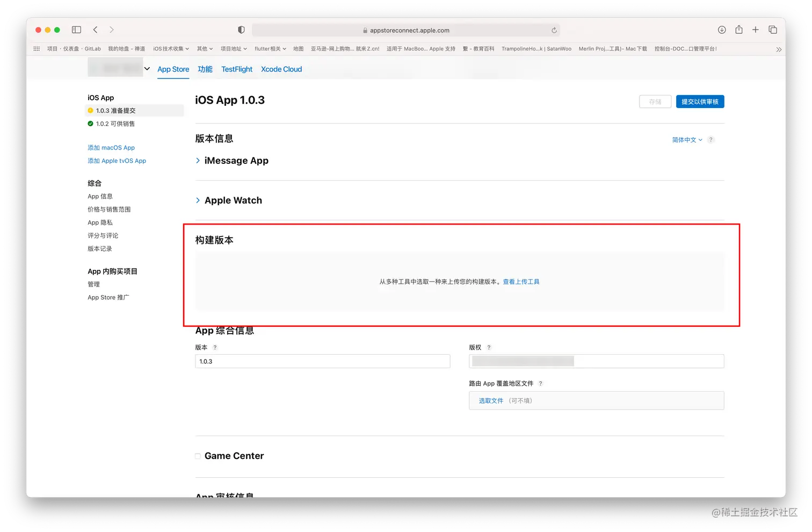The image size is (812, 532).
Task: Open the privacy shield report icon
Action: tap(241, 30)
